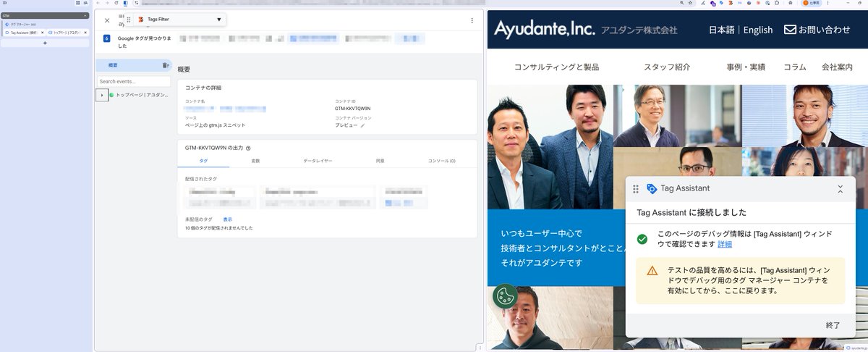Open コンサルティングと製品 menu

(556, 67)
